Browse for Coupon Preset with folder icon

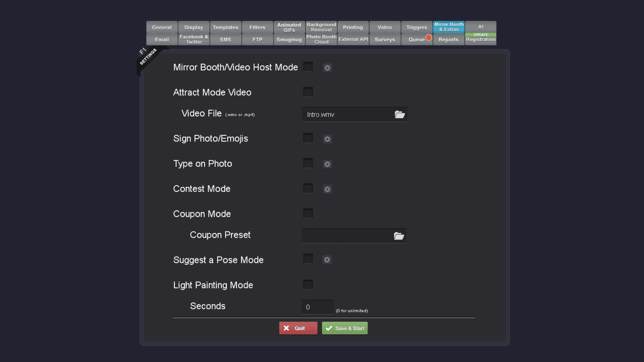tap(399, 236)
